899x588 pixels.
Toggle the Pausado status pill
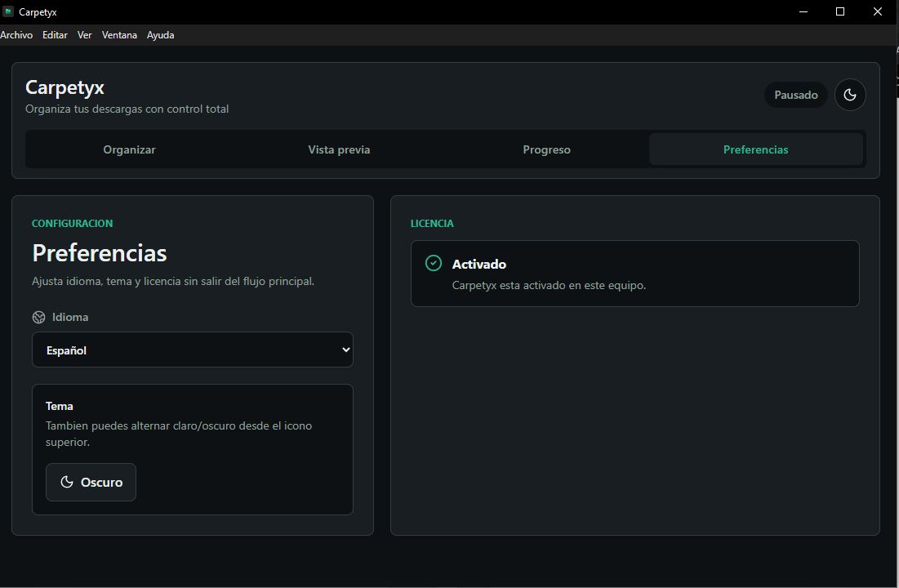(x=796, y=95)
